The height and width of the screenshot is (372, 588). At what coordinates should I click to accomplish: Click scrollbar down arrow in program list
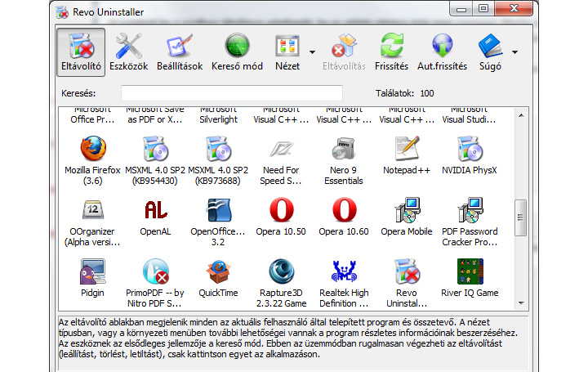520,303
